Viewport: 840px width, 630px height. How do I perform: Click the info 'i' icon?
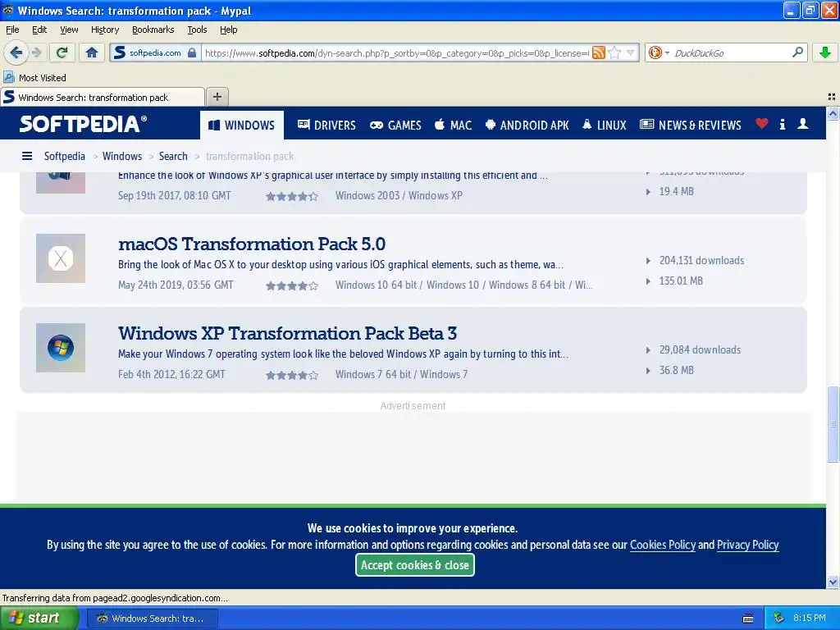point(782,125)
